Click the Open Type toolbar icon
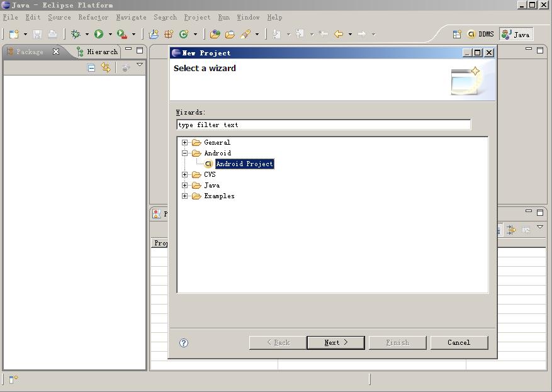 [215, 34]
